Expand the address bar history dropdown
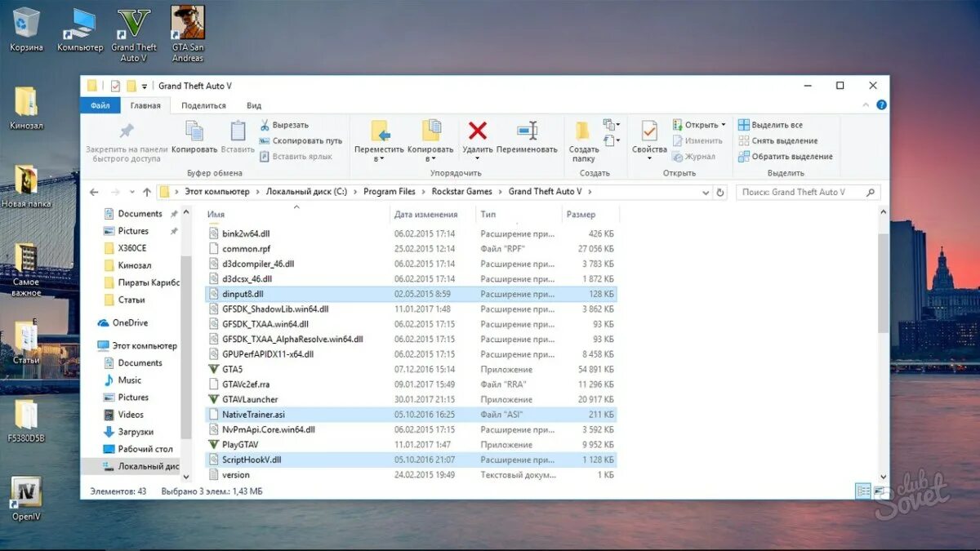Screen dimensions: 980x551 tap(706, 193)
